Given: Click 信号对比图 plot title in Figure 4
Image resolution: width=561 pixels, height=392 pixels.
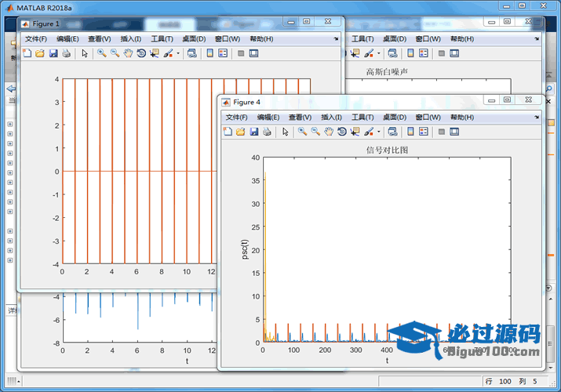Looking at the screenshot, I should coord(387,150).
